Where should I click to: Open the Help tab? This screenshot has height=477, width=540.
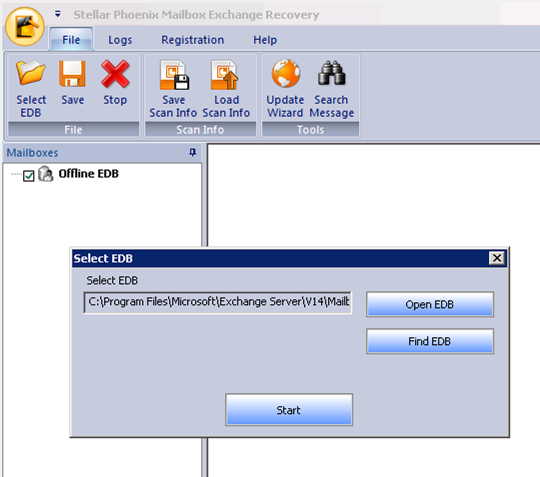pyautogui.click(x=265, y=40)
